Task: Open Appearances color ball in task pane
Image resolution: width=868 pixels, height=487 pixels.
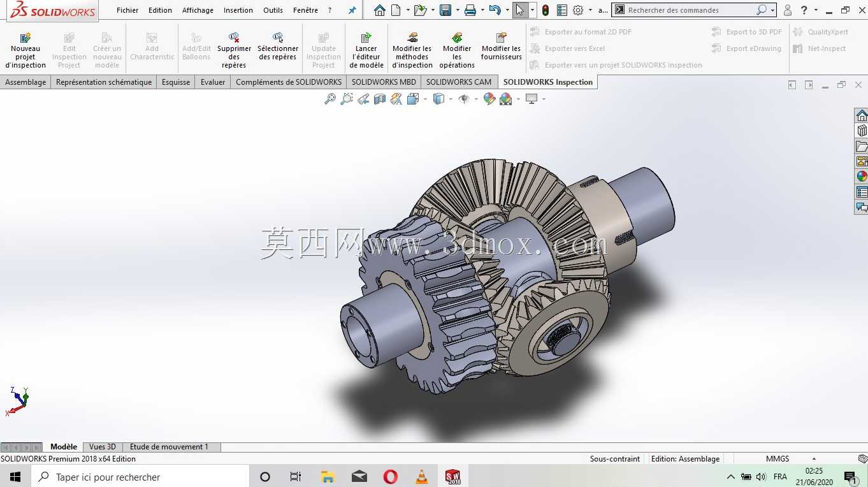Action: click(862, 177)
